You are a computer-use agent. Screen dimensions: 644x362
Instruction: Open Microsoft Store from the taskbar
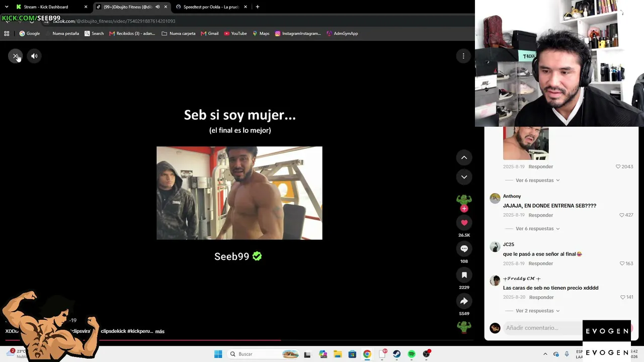352,354
